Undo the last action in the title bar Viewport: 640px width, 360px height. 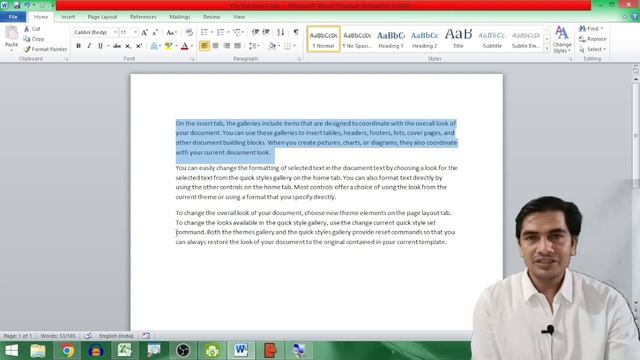[x=27, y=5]
